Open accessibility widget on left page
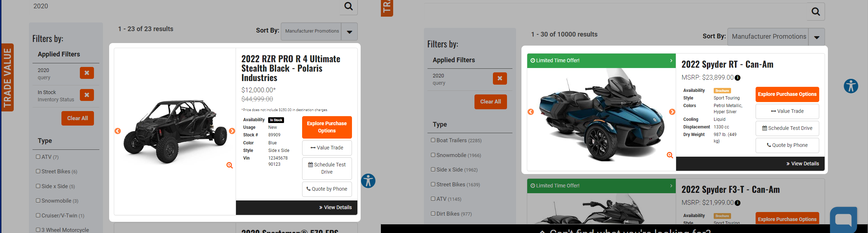Viewport: 868px width, 233px height. tap(368, 181)
